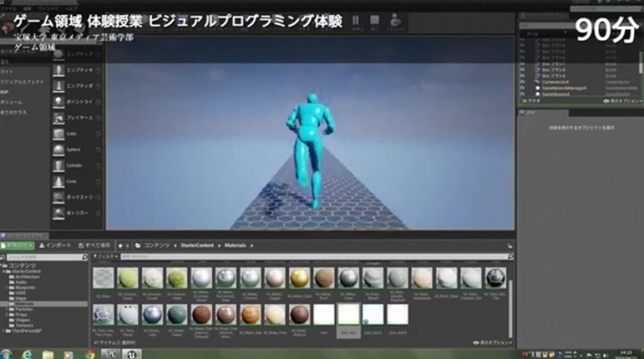Click the asset search magnifier icon
The width and height of the screenshot is (644, 359).
pyautogui.click(x=511, y=257)
